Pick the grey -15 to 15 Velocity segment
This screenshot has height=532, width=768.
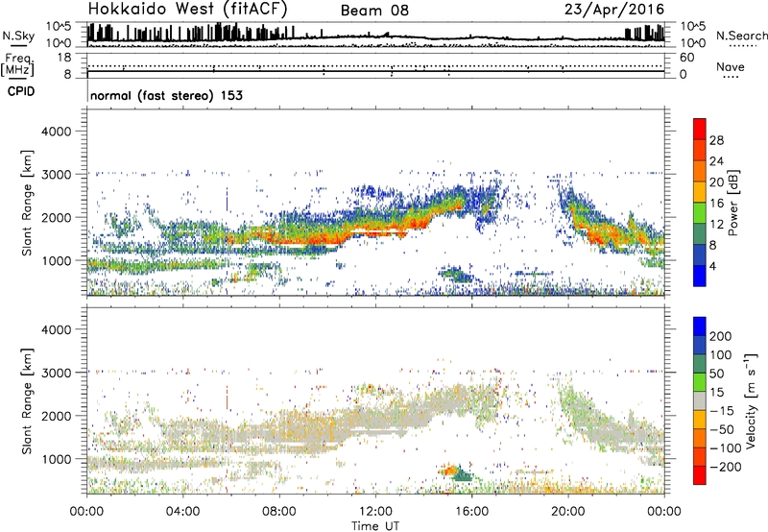click(700, 400)
